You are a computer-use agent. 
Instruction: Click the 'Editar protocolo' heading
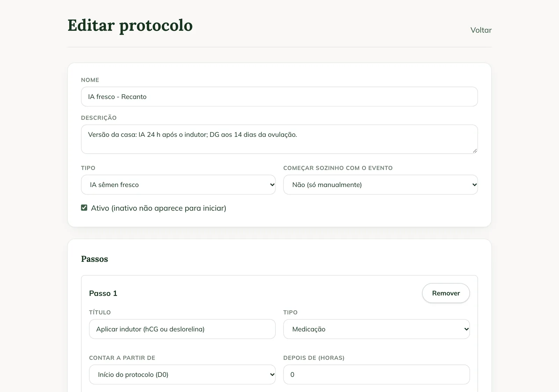click(130, 25)
